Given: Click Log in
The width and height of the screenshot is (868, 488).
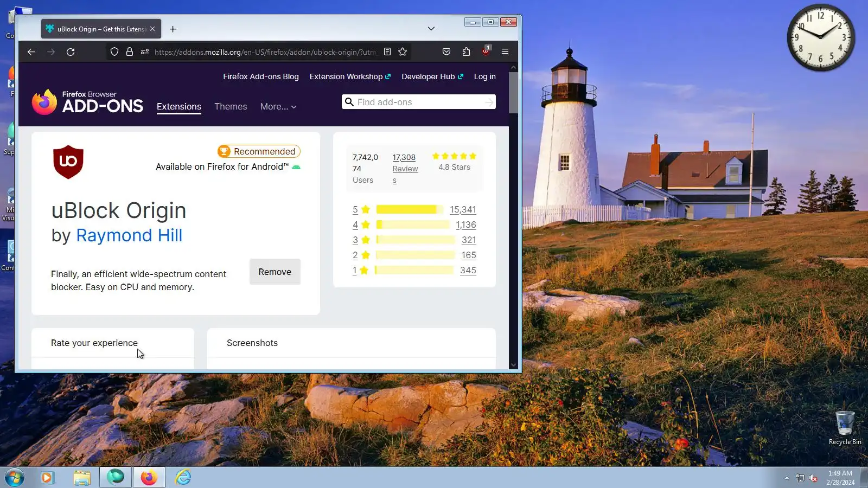Looking at the screenshot, I should (485, 76).
